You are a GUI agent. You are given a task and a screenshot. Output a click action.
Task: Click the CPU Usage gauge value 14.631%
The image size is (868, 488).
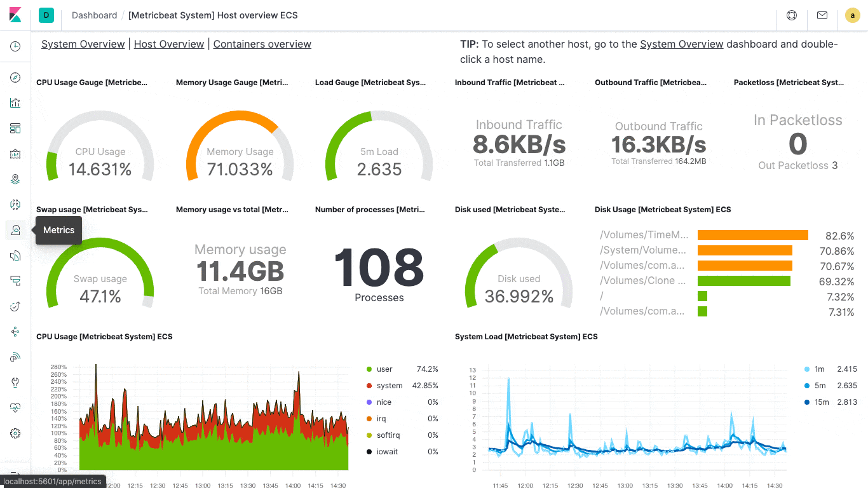tap(100, 170)
